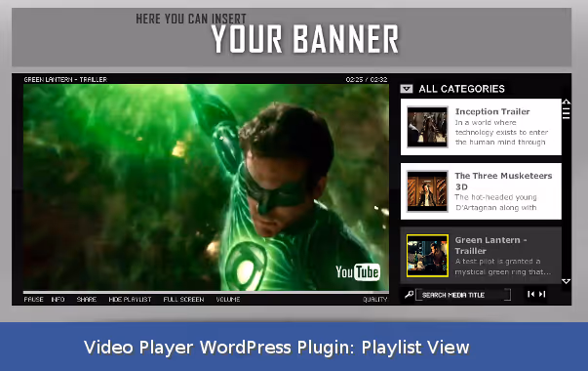Click the Green Lantern description text
This screenshot has height=371, width=588.
click(503, 267)
